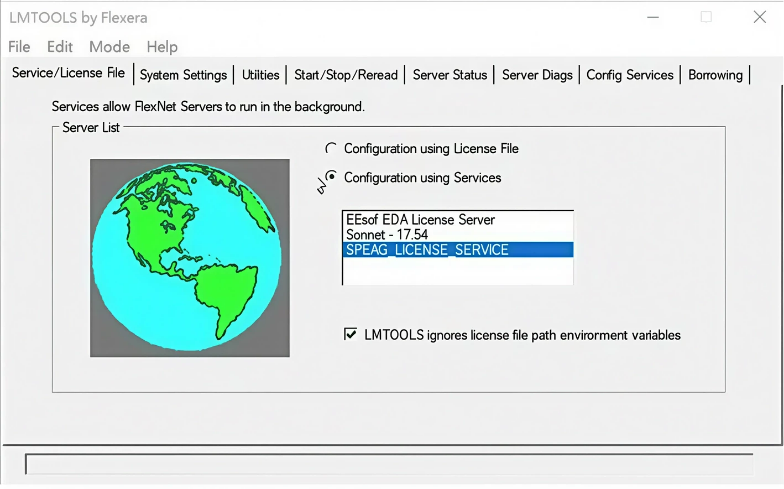Open the Mode menu
Image resolution: width=784 pixels, height=489 pixels.
[x=109, y=47]
